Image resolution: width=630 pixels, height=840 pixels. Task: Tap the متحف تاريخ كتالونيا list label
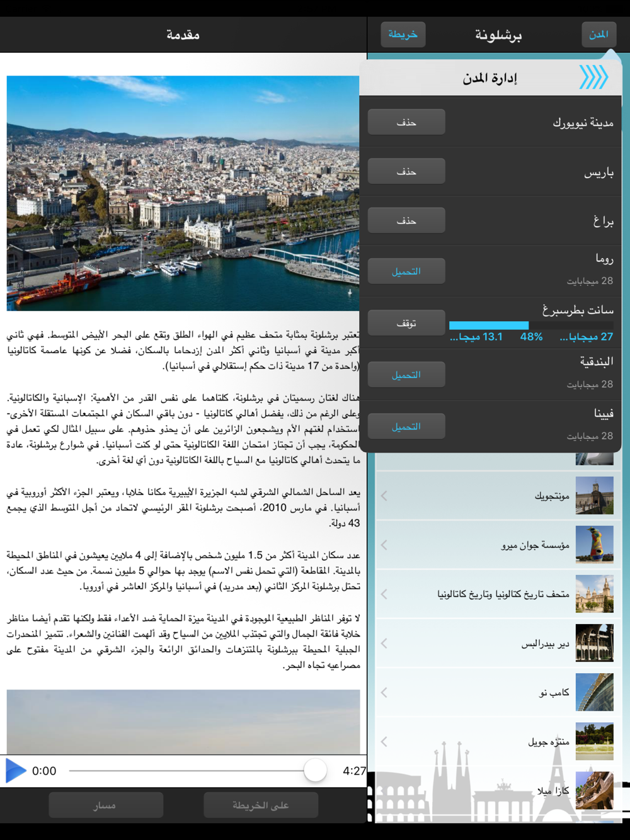[x=503, y=594]
